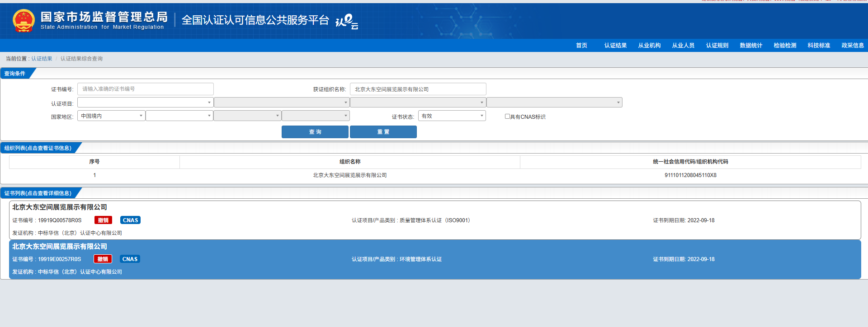This screenshot has height=327, width=868.
Task: Open the 检验检测 navigation menu
Action: click(x=785, y=45)
